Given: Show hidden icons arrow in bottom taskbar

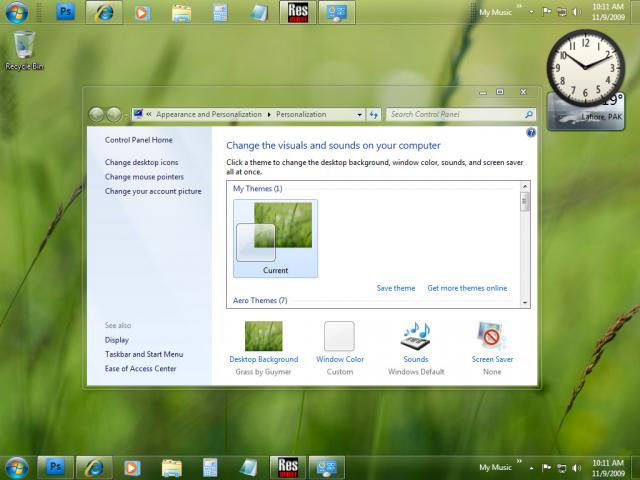Looking at the screenshot, I should [x=531, y=467].
